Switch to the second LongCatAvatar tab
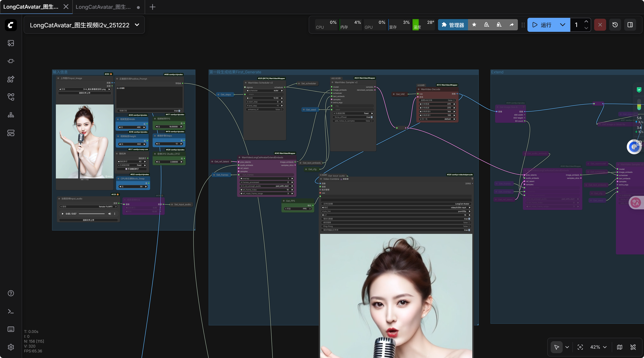 point(103,7)
